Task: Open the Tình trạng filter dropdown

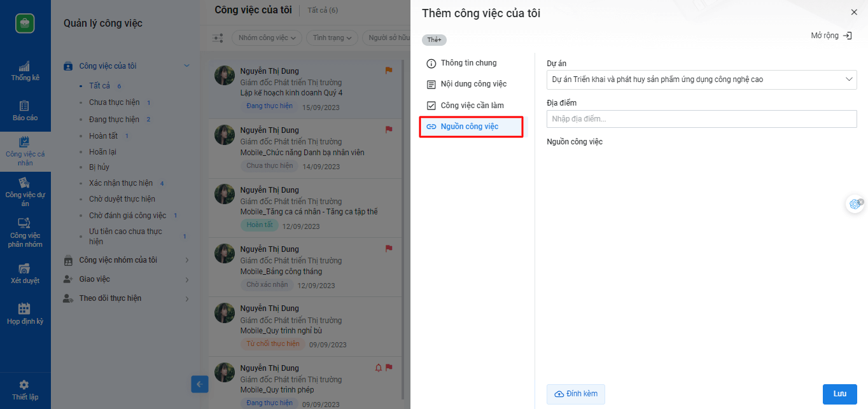Action: point(333,38)
